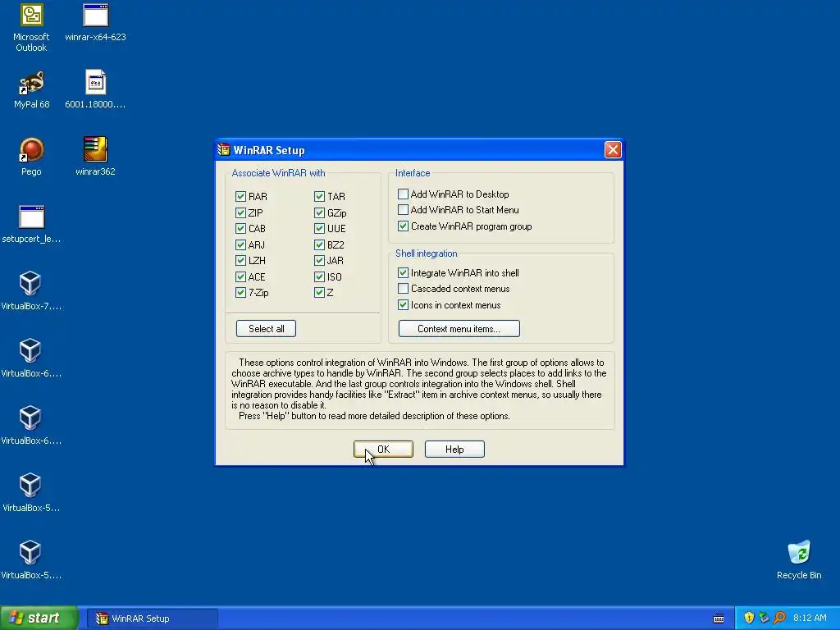Enable Add WinRAR to Start Menu

tap(403, 209)
